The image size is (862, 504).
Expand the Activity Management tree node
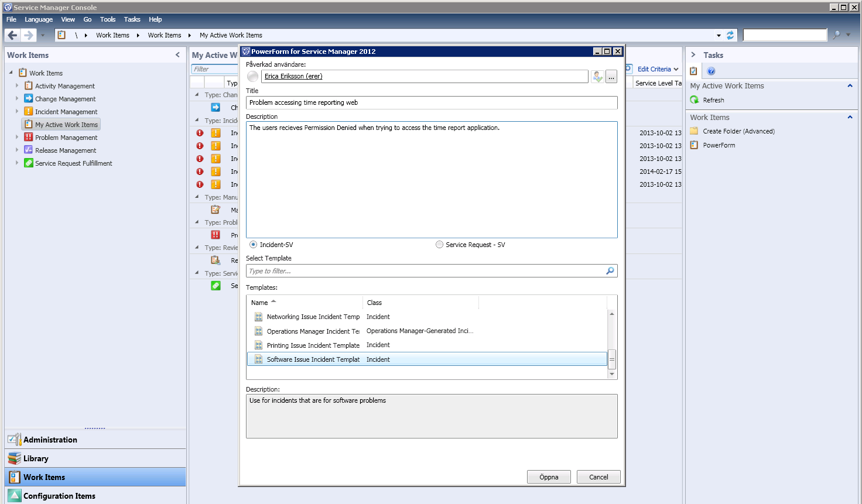[17, 85]
